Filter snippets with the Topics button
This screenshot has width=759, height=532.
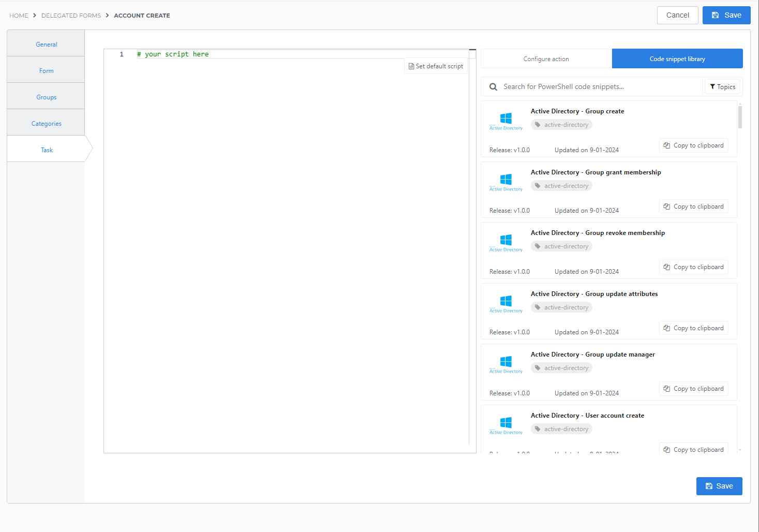tap(723, 87)
